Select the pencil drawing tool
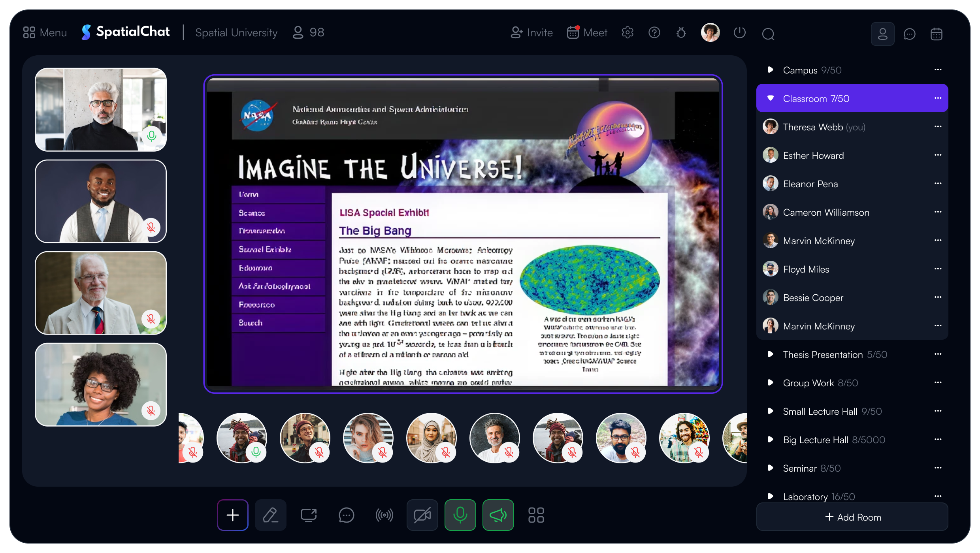 (271, 515)
